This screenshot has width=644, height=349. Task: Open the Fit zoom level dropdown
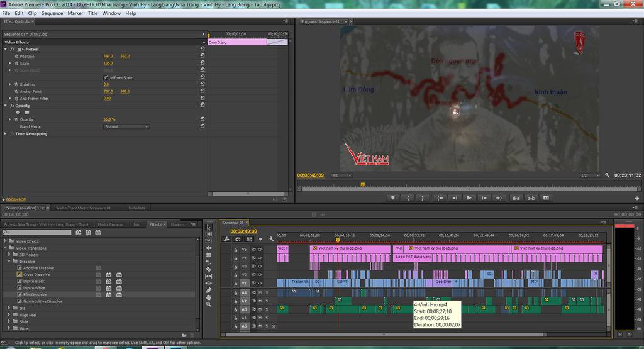tap(341, 175)
